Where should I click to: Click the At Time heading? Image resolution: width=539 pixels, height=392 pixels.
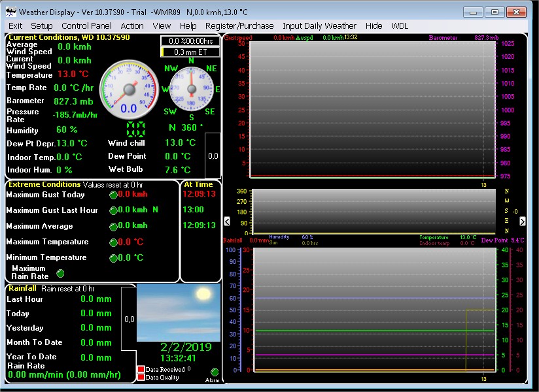pyautogui.click(x=198, y=184)
